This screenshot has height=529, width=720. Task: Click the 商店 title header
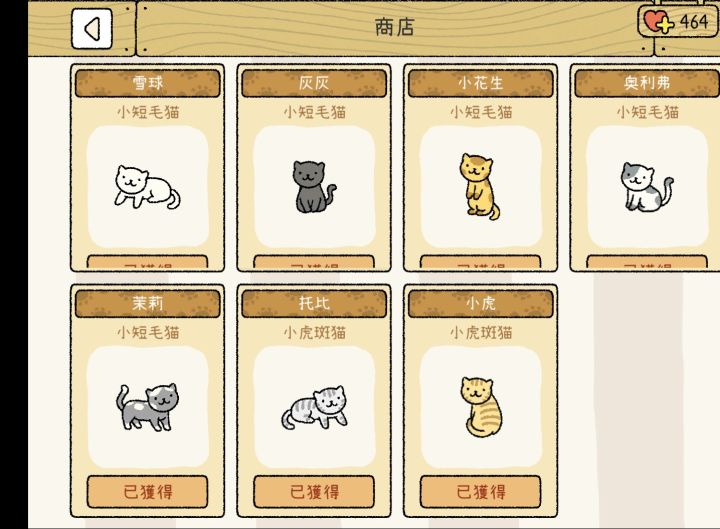[x=394, y=28]
